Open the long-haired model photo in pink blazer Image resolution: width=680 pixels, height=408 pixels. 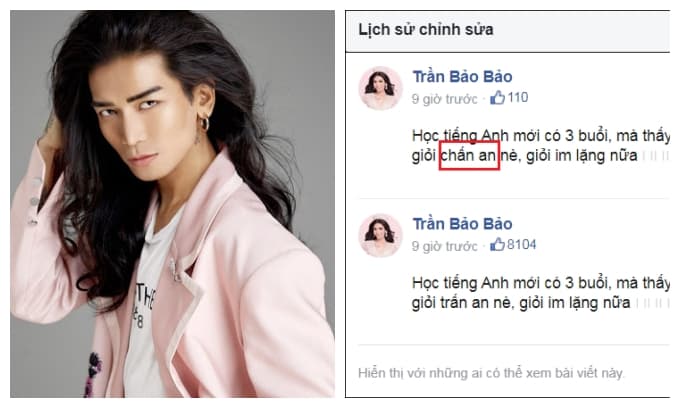[172, 204]
